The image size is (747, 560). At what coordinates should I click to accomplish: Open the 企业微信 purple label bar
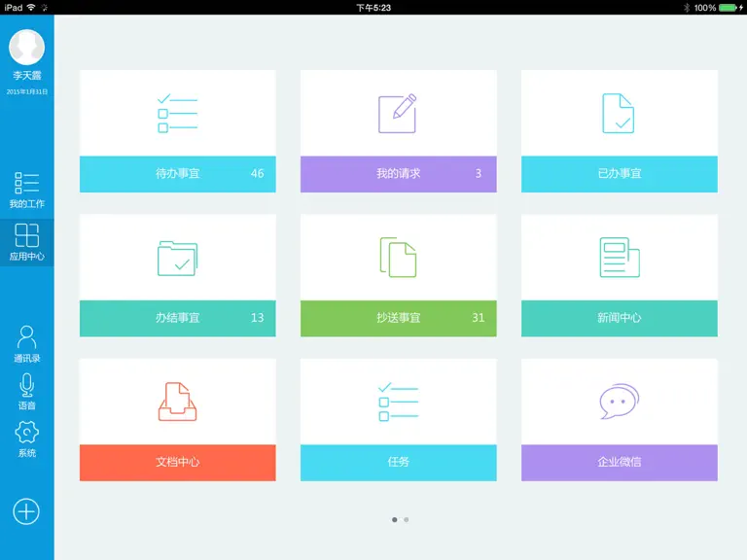point(620,463)
